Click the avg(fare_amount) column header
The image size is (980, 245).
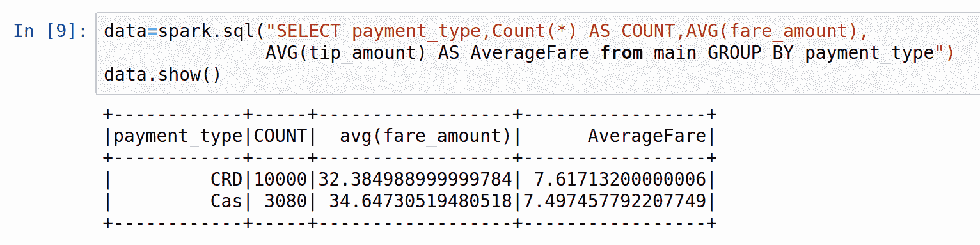point(425,136)
